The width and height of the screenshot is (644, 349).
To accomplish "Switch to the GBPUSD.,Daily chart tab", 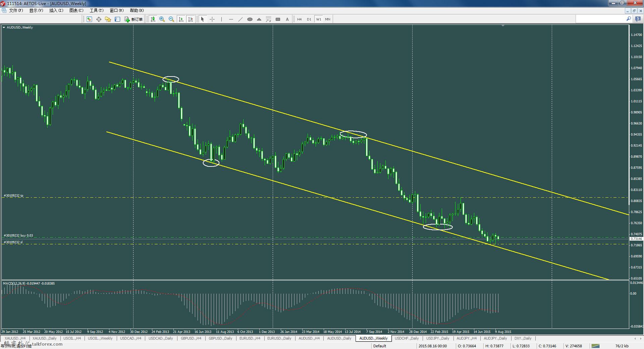I will pos(220,338).
